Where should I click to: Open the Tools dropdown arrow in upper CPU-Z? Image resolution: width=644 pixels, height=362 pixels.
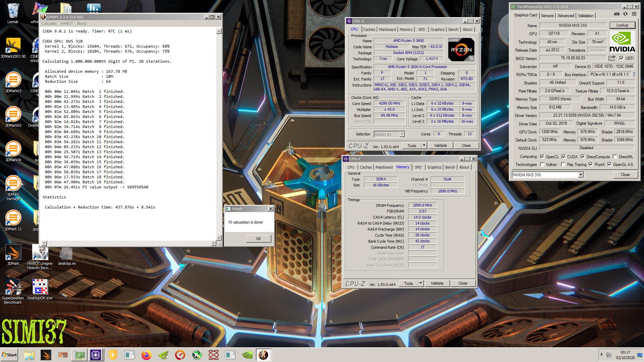[424, 145]
